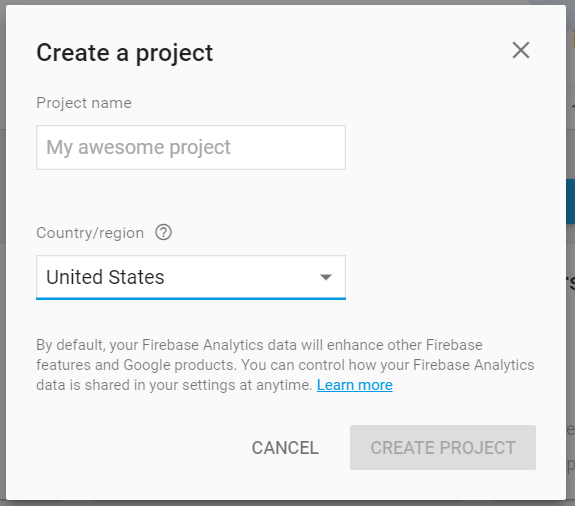Close the Create a project dialog
This screenshot has width=575, height=506.
521,50
